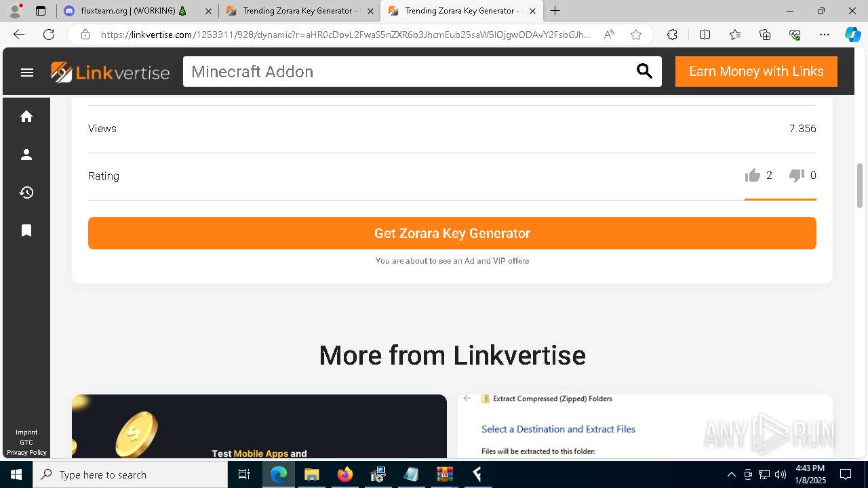The width and height of the screenshot is (868, 488).
Task: Click the Windows taskbar search box
Action: click(130, 474)
